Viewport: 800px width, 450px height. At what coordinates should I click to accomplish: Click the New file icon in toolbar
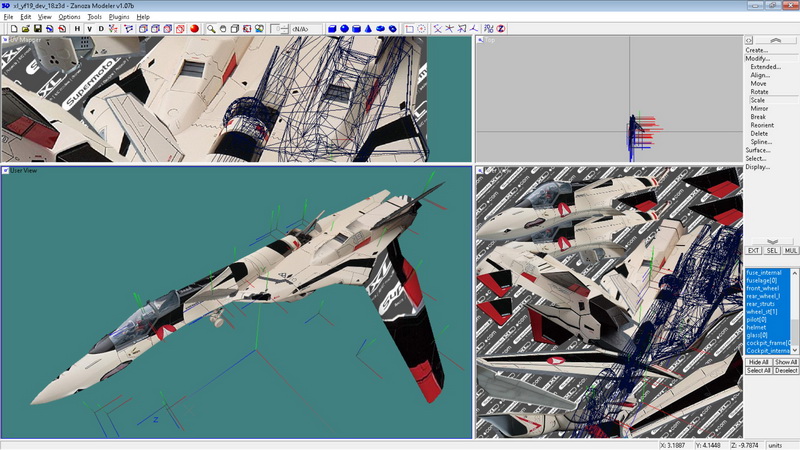(x=14, y=29)
